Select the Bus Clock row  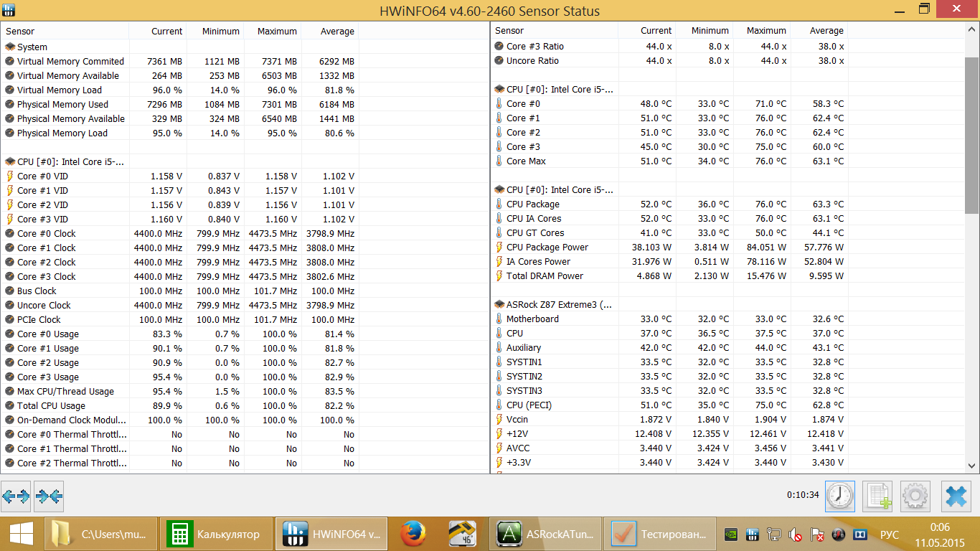(180, 291)
